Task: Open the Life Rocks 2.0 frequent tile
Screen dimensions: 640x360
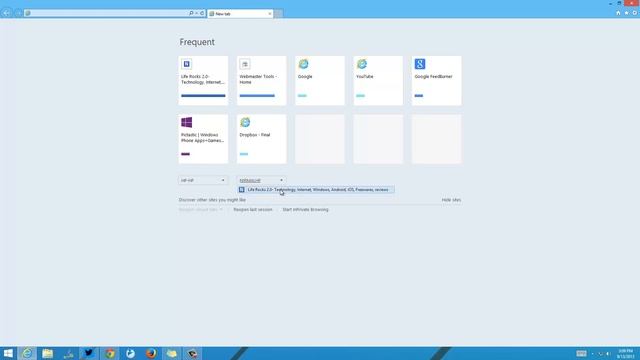Action: (203, 80)
